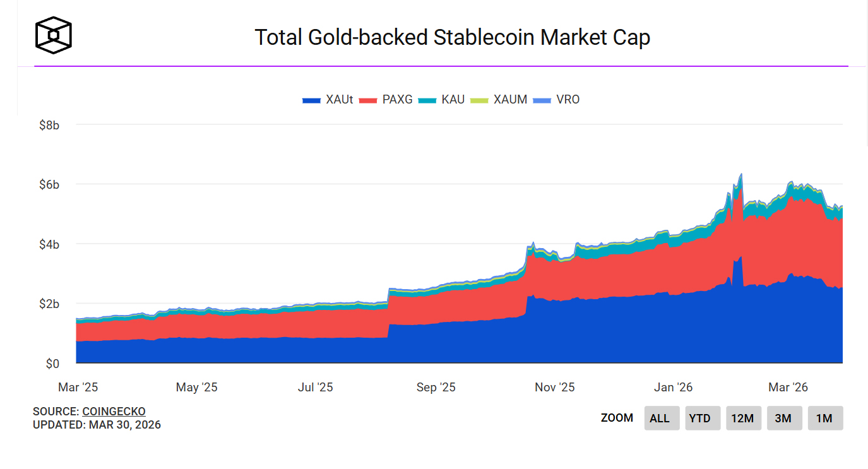
Task: Click the chart title text
Action: [453, 37]
